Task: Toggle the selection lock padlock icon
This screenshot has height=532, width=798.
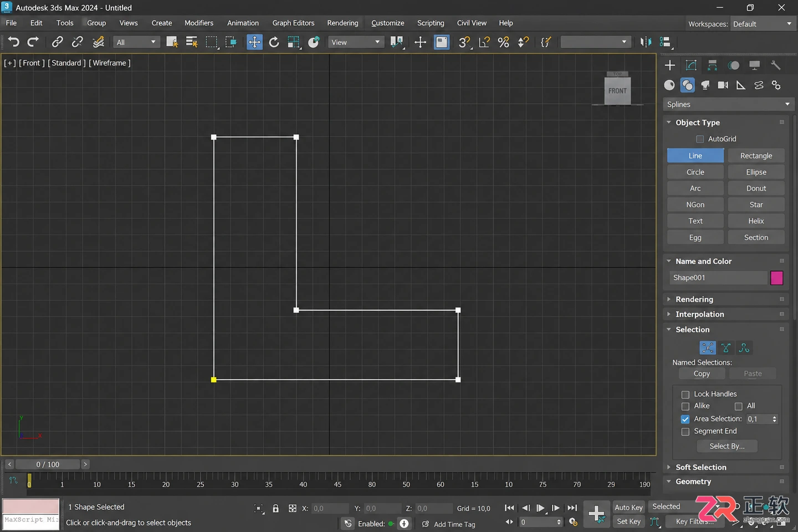Action: 275,508
